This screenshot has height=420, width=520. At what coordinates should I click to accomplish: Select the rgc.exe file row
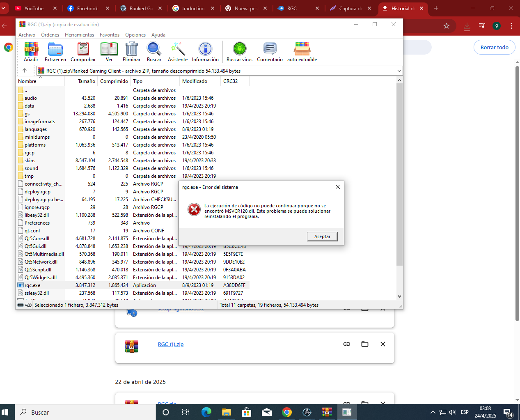point(133,285)
